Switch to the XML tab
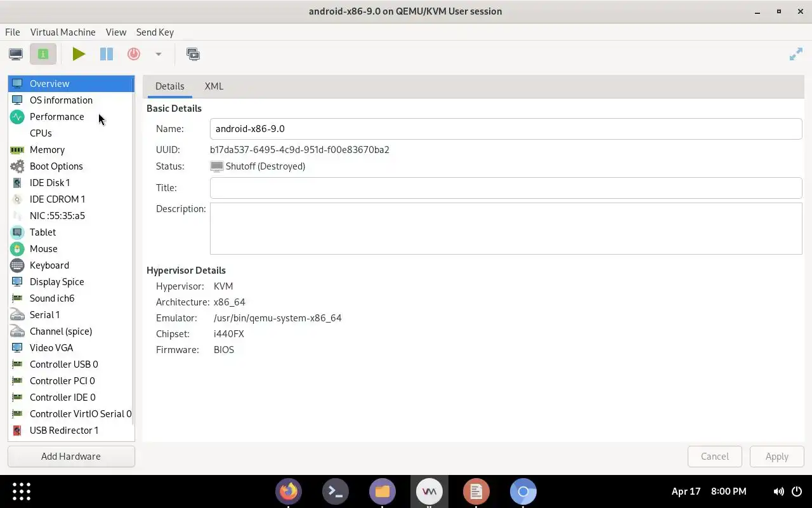The width and height of the screenshot is (812, 508). click(214, 86)
